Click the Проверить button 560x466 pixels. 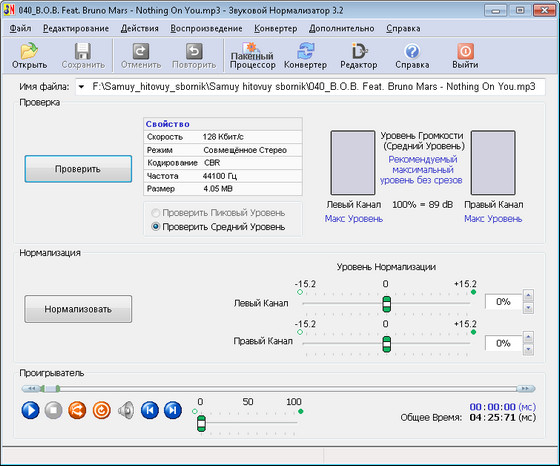tap(78, 169)
